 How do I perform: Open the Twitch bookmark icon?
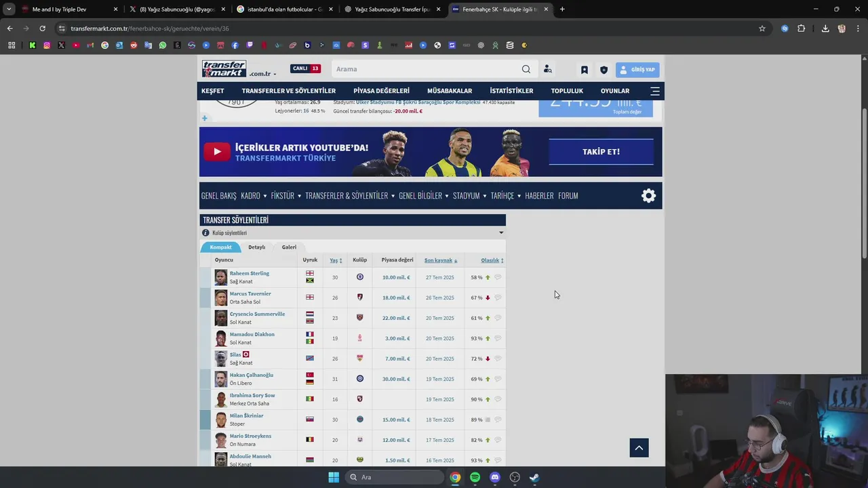pyautogui.click(x=250, y=45)
